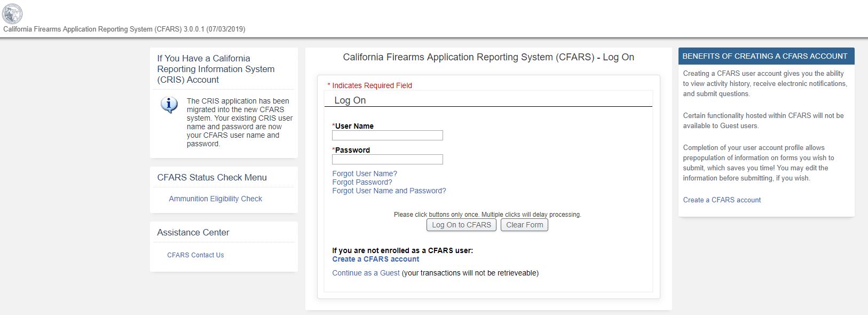Viewport: 868px width, 315px height.
Task: Open the Forgot User Name? link
Action: (365, 174)
